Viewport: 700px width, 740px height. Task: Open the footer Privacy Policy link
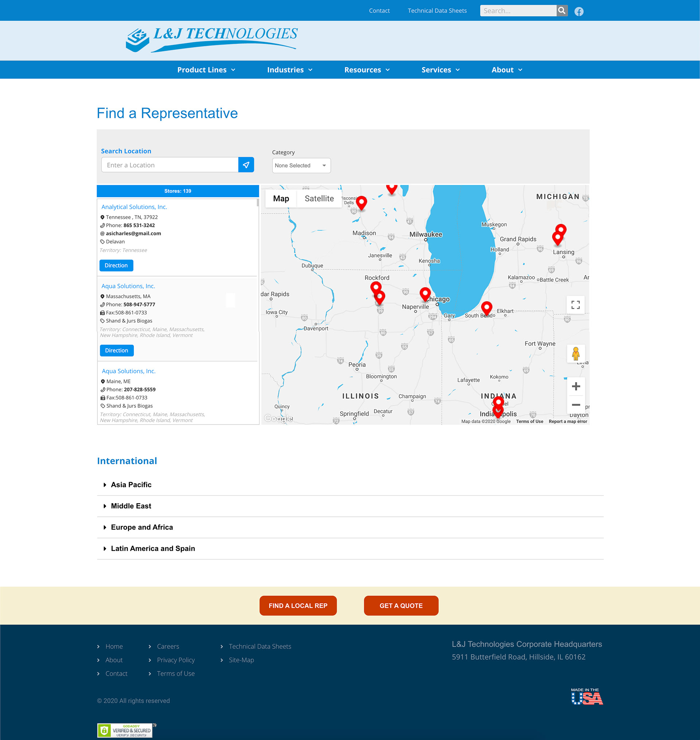coord(176,660)
